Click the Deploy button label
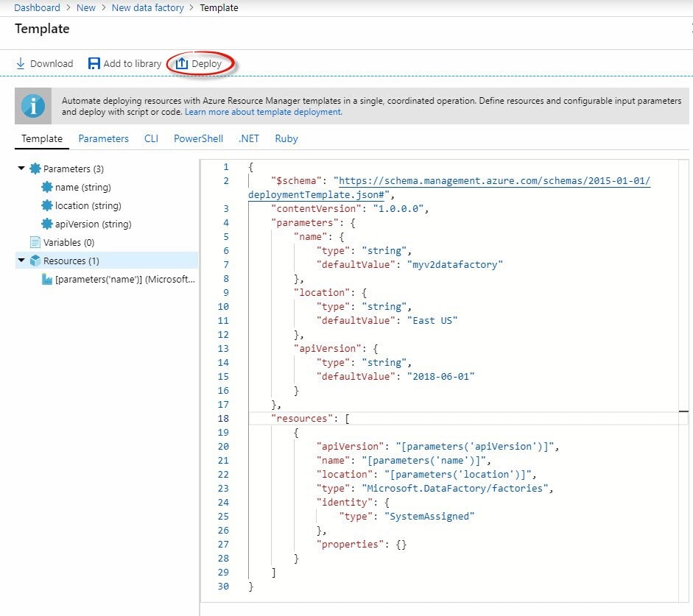The image size is (693, 616). [206, 64]
